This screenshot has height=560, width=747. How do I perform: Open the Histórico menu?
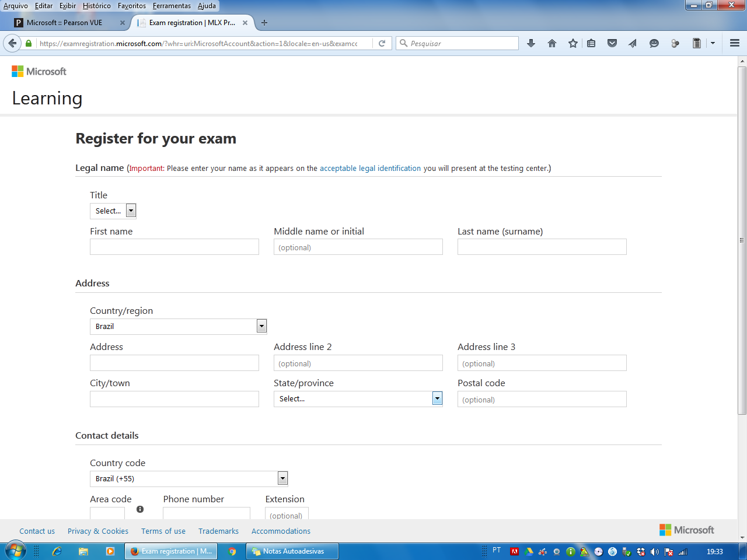[97, 6]
